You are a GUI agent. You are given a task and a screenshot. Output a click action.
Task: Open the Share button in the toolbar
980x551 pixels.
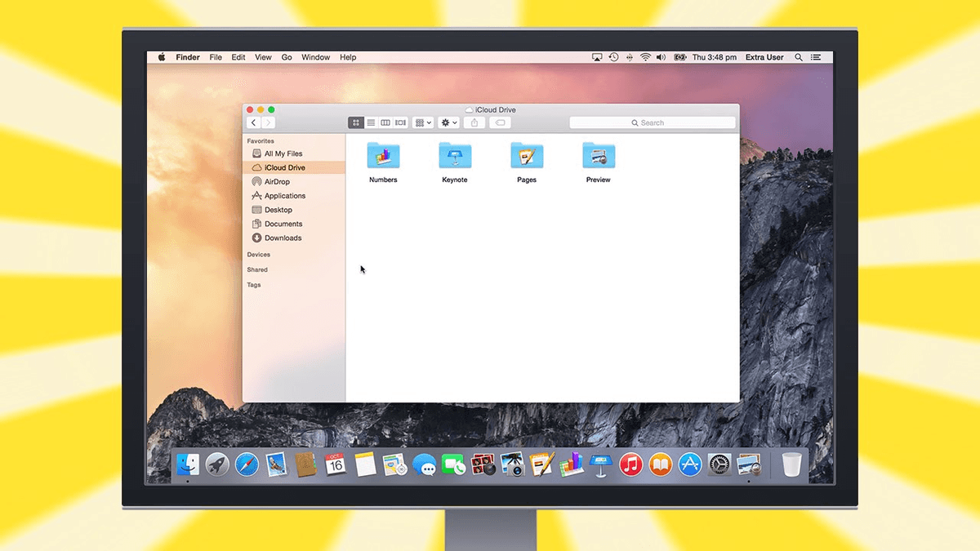point(474,122)
